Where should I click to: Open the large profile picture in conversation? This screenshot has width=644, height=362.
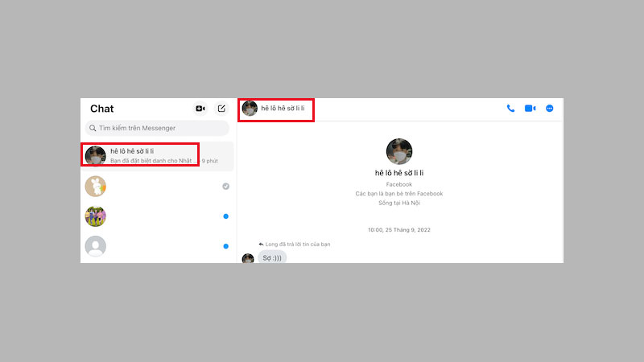399,151
